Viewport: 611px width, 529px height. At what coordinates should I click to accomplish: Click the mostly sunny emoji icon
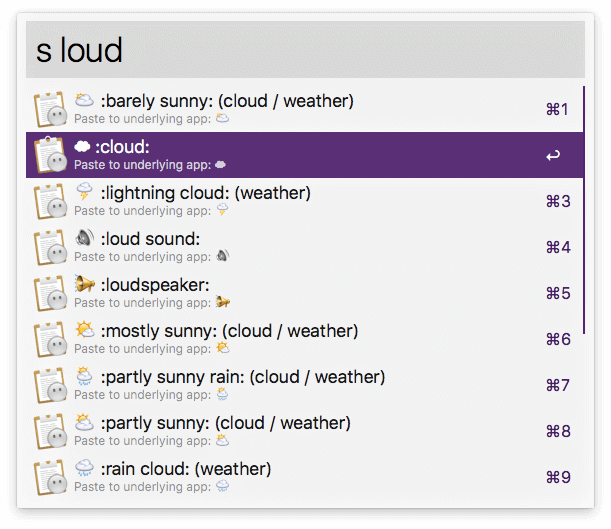tap(85, 330)
